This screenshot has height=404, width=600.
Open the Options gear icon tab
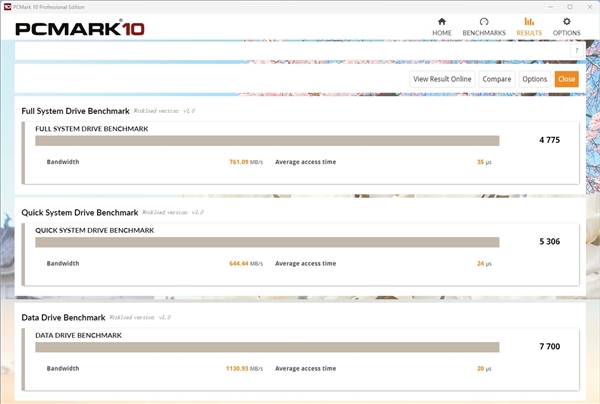(x=566, y=21)
